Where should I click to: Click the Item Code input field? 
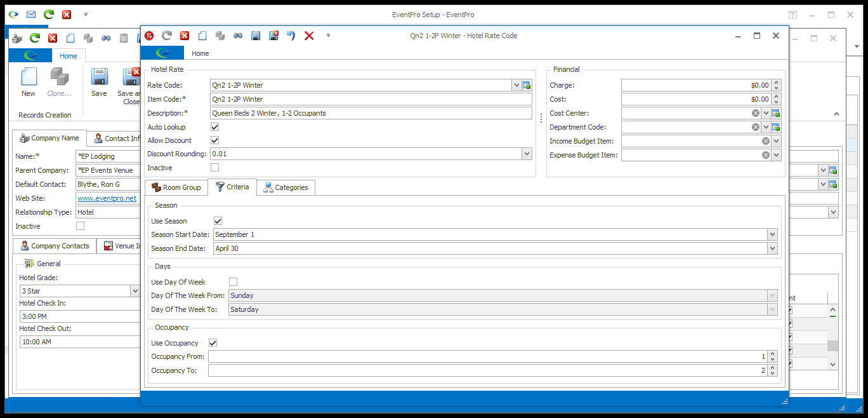click(x=371, y=99)
